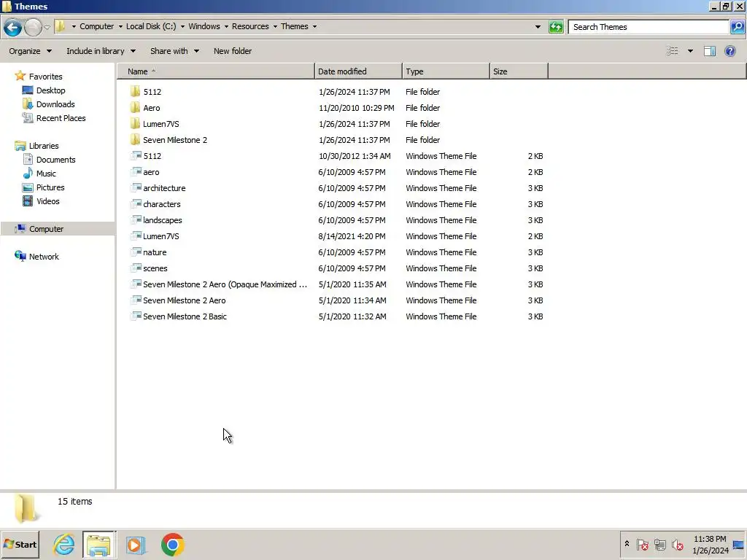Screen dimensions: 747x560
Task: Show the preview pane
Action: point(710,51)
